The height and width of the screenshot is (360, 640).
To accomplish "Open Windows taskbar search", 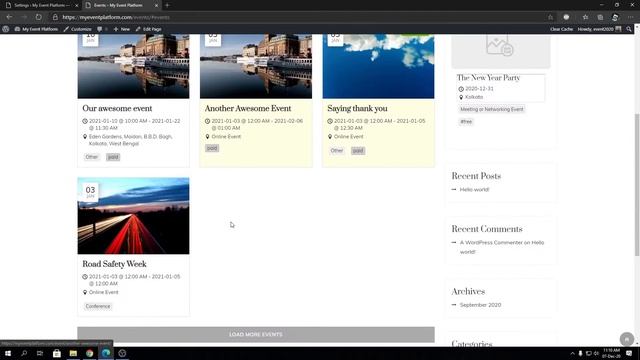I will click(x=24, y=353).
